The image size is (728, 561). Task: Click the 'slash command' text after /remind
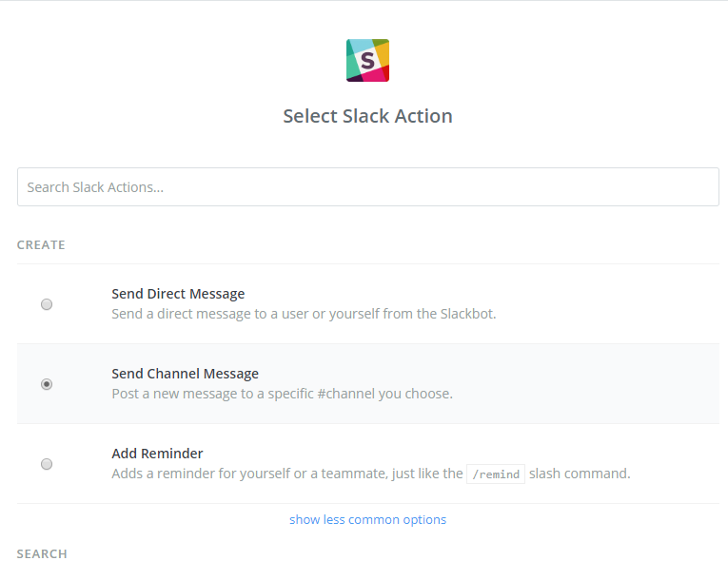click(x=580, y=474)
